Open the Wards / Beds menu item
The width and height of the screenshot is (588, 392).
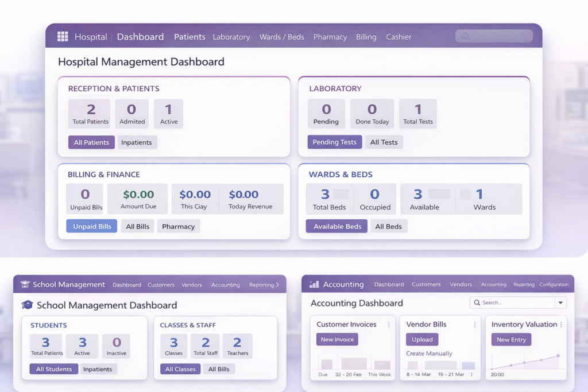281,37
